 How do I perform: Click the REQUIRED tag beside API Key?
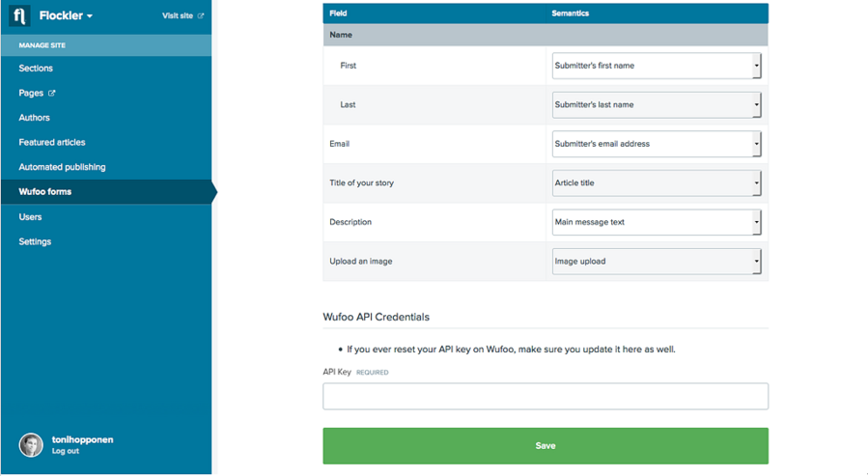pyautogui.click(x=372, y=373)
